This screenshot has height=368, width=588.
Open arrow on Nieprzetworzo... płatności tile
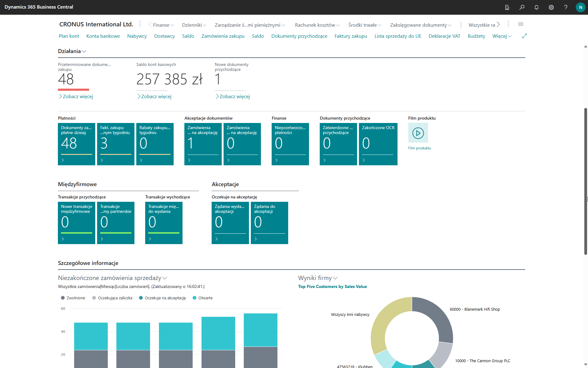pos(277,160)
